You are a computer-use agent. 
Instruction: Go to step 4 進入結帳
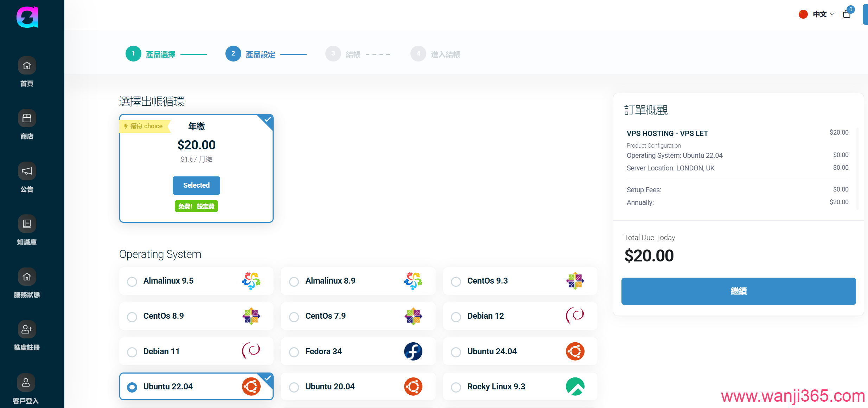click(x=435, y=54)
